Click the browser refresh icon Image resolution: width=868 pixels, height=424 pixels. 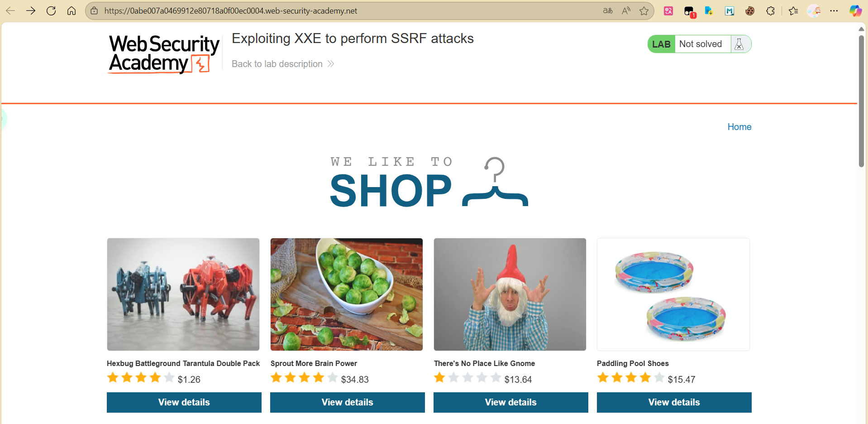point(51,11)
